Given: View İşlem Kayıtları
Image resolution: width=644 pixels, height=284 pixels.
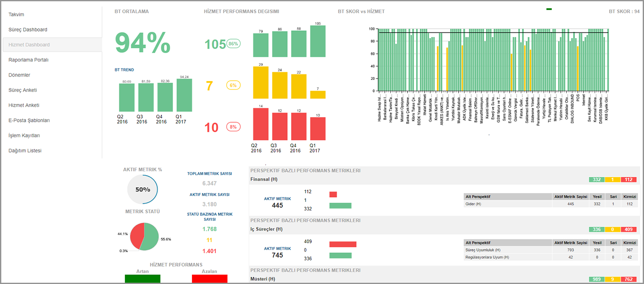Looking at the screenshot, I should click(24, 135).
